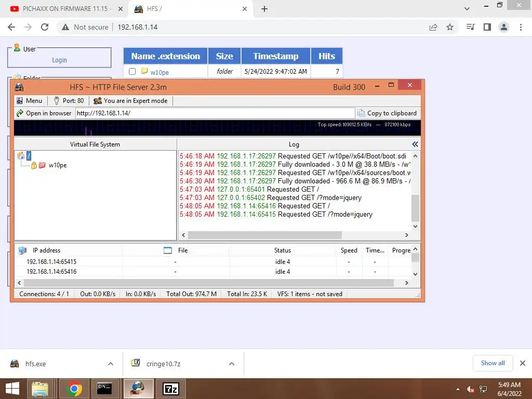Screen dimensions: 532x399
Task: Select connection 192.168.1.14:65416
Action: pyautogui.click(x=51, y=271)
